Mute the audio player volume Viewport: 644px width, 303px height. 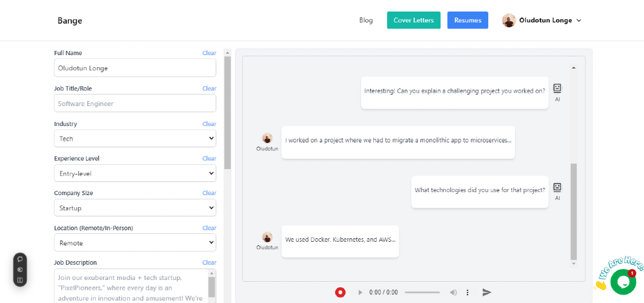tap(453, 292)
